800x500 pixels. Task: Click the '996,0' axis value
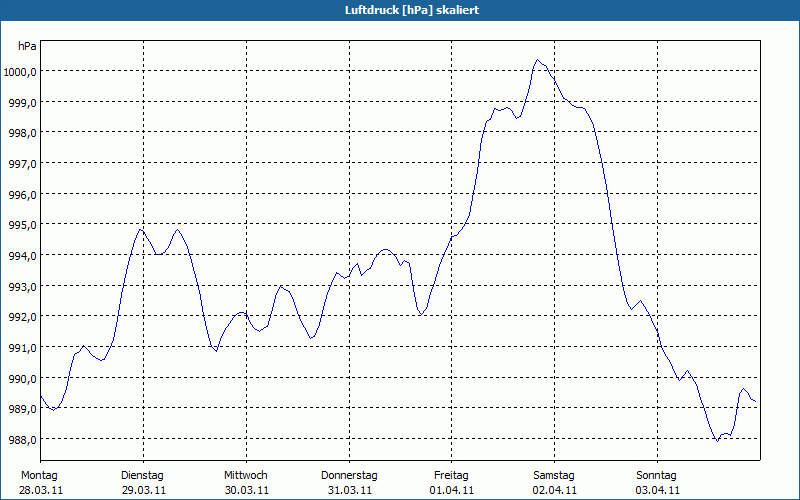23,194
